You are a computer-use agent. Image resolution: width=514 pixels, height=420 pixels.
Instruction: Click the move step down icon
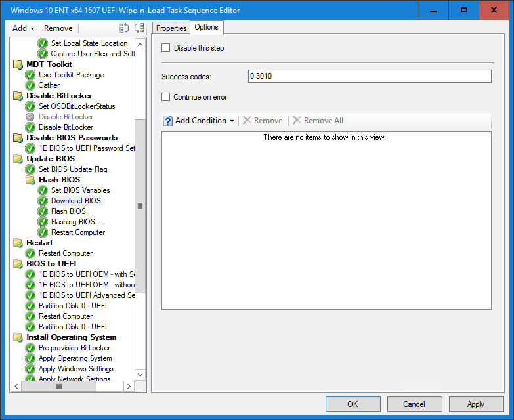click(x=139, y=28)
